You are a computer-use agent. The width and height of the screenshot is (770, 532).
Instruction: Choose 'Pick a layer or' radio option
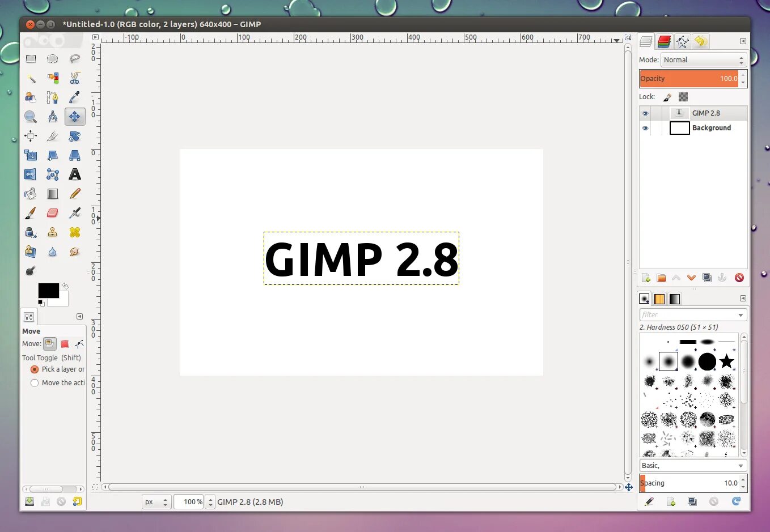(x=35, y=369)
